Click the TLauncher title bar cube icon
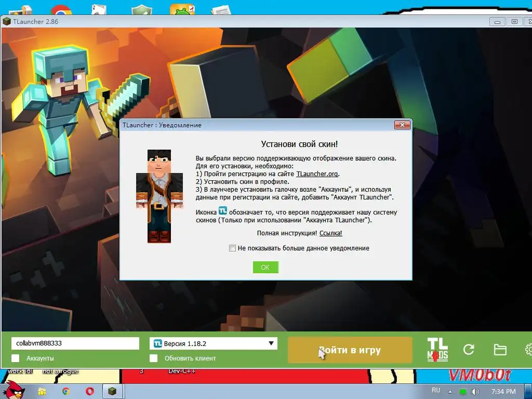 point(6,21)
